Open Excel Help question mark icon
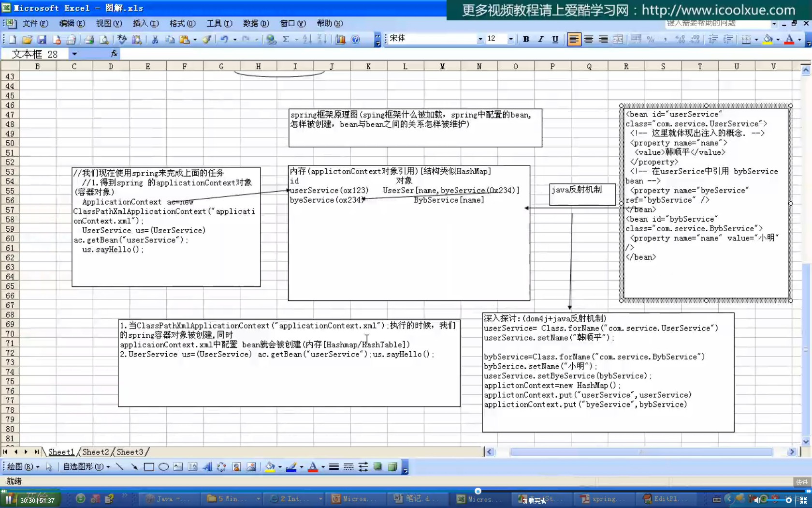 [x=355, y=40]
